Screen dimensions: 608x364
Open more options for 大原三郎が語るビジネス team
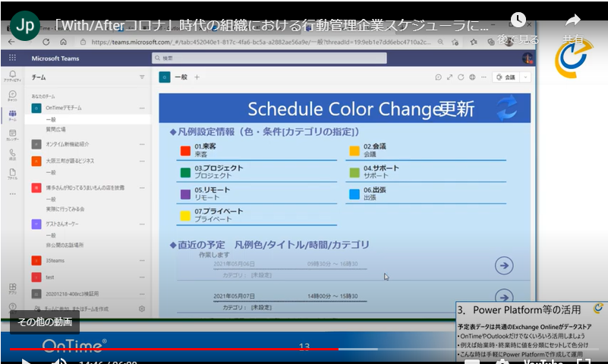(x=142, y=161)
